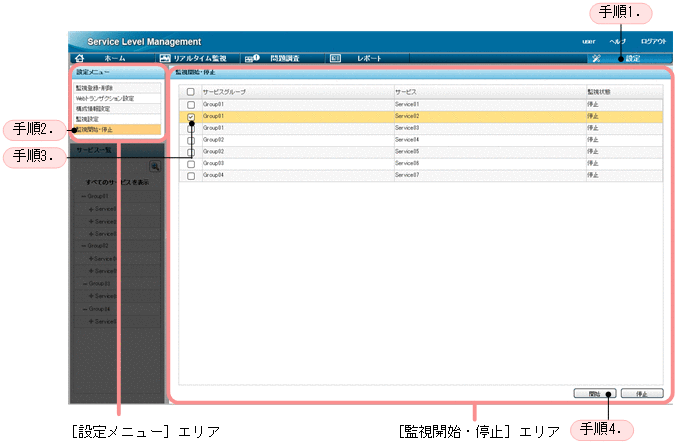Select Webトランザクション設定 menu item
Viewport: 677px width, 444px height.
click(117, 98)
